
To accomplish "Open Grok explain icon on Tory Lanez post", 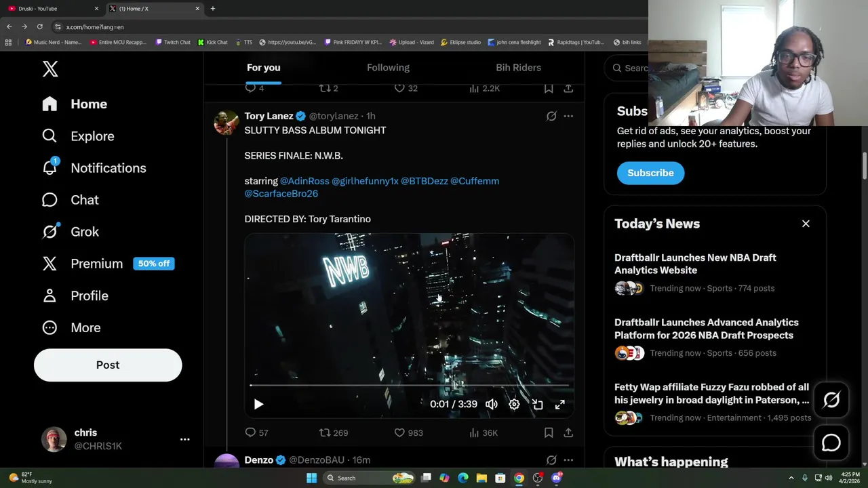I will pyautogui.click(x=551, y=116).
